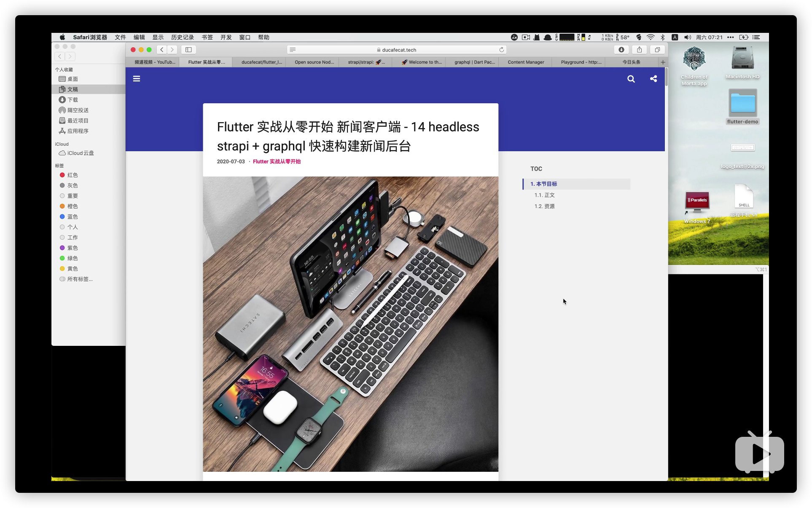Viewport: 812px width, 508px height.
Task: Switch to the Playground tab
Action: [581, 62]
